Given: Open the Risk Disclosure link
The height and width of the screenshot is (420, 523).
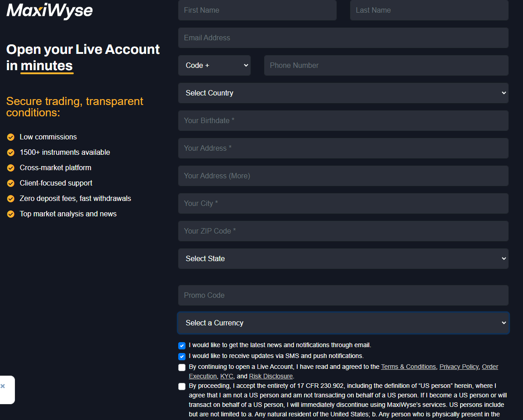Looking at the screenshot, I should [271, 376].
